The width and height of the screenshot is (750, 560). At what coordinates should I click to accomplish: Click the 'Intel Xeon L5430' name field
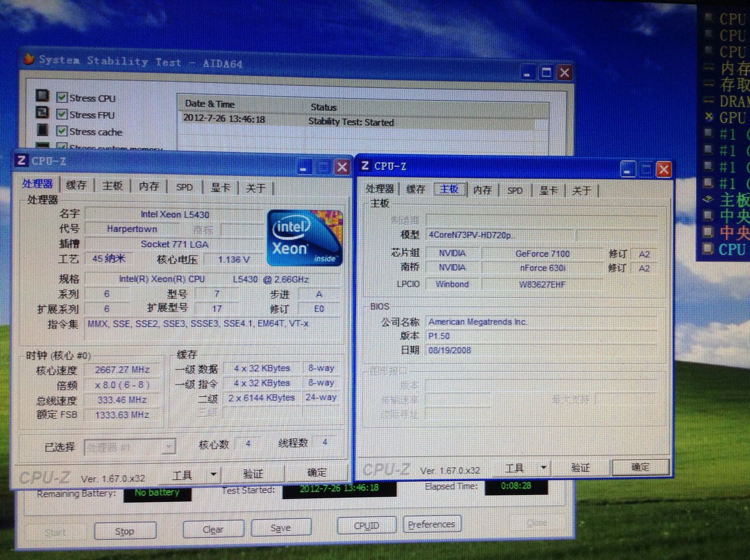pyautogui.click(x=175, y=214)
